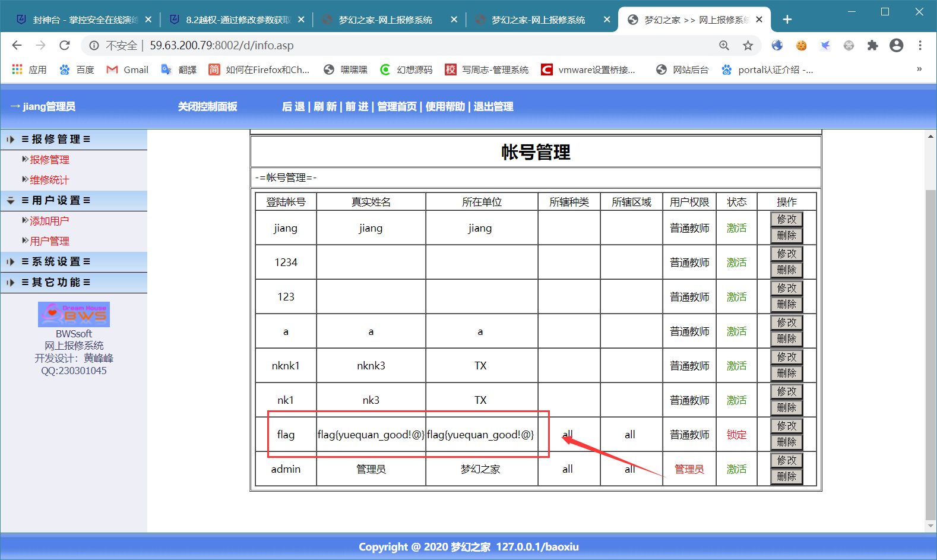Click the blue bird extension icon
The image size is (937, 560).
pos(825,45)
